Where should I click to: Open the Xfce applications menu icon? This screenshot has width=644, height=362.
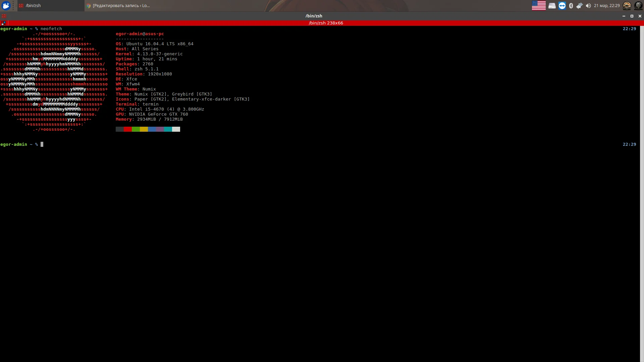6,5
